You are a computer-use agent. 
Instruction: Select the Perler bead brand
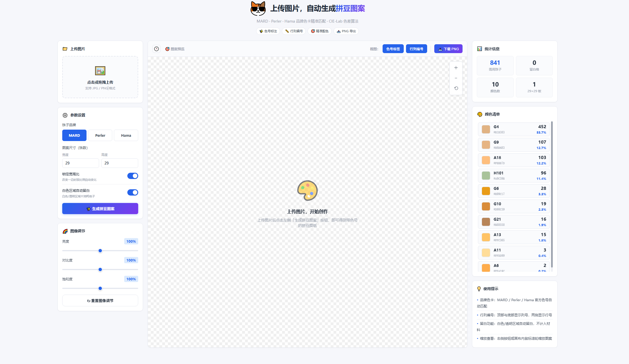[100, 135]
